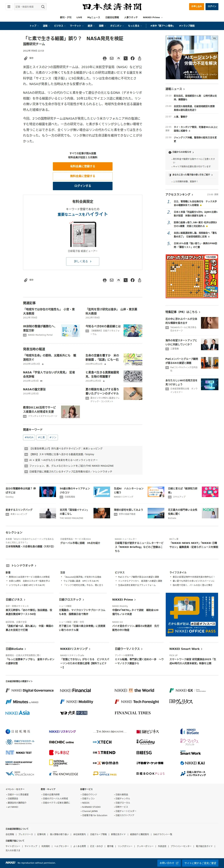The width and height of the screenshot is (224, 868).
Task: Open the 朝刊・夕刊 menu item
Action: [66, 17]
